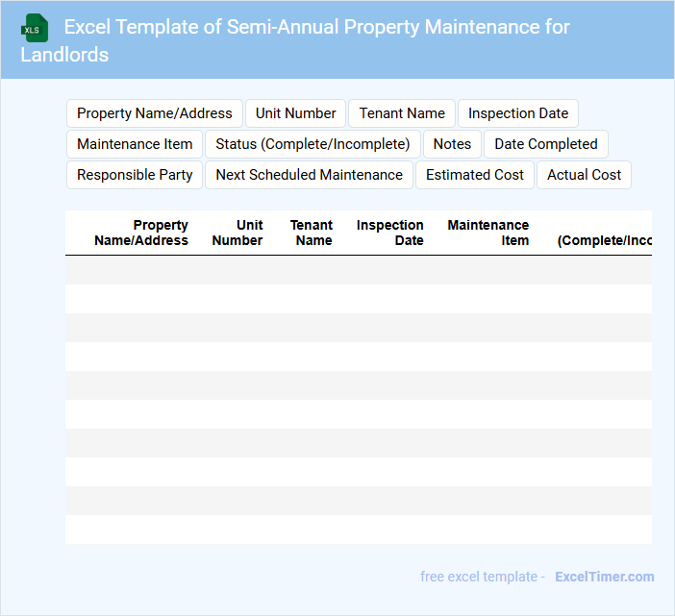Choose the Inspection Date tag
The width and height of the screenshot is (675, 616).
[x=518, y=113]
